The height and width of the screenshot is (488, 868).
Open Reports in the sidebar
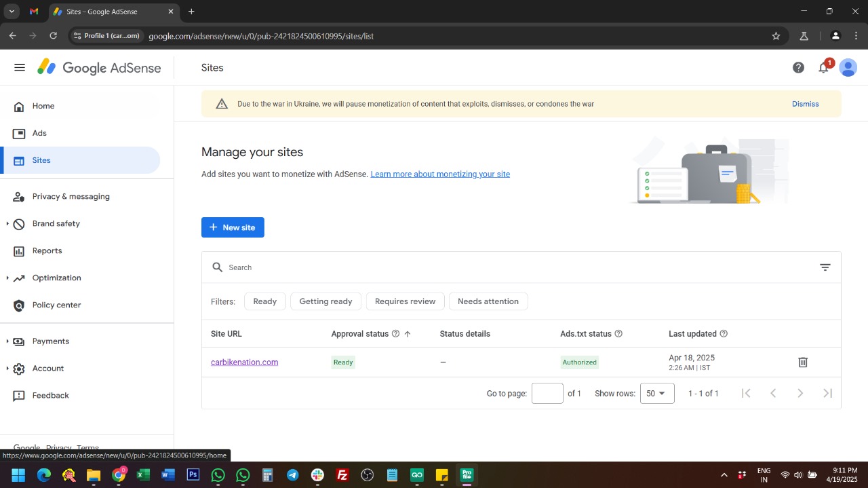80,250
